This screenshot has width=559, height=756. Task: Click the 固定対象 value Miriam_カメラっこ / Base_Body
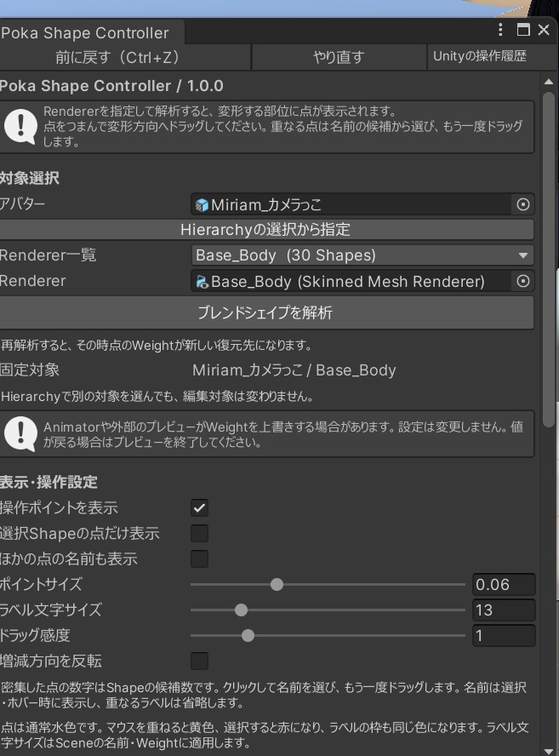294,370
